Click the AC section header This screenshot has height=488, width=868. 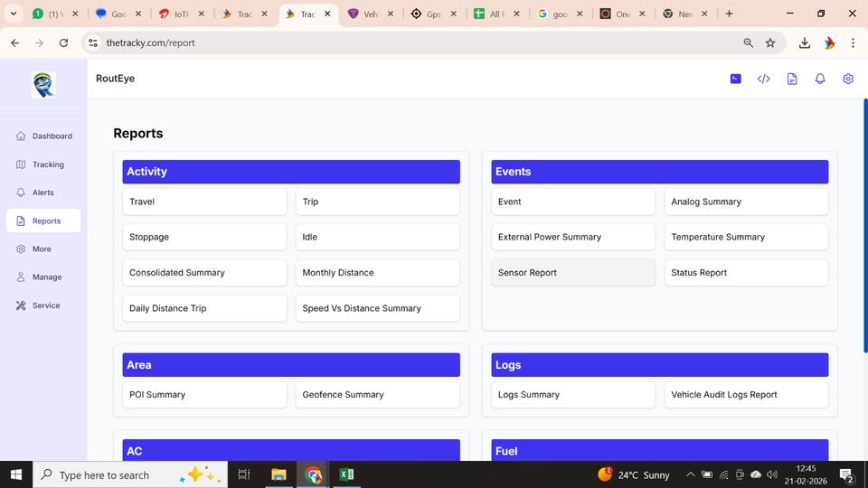291,450
